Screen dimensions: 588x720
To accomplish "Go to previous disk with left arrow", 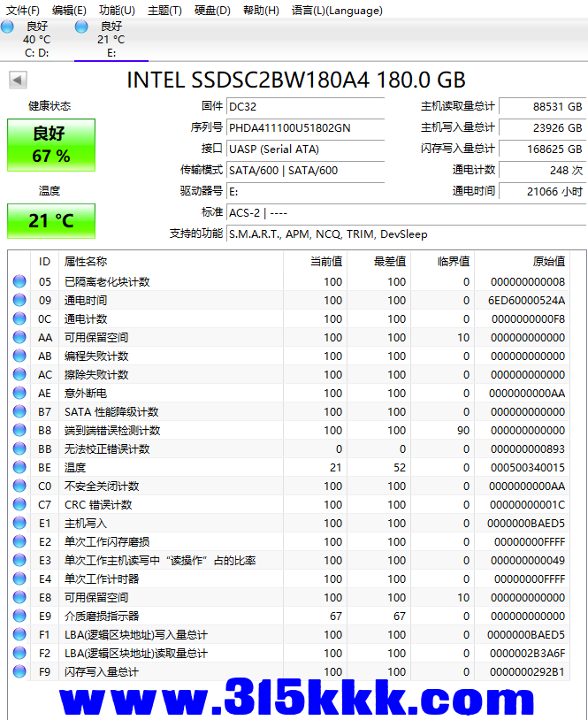I will [18, 80].
